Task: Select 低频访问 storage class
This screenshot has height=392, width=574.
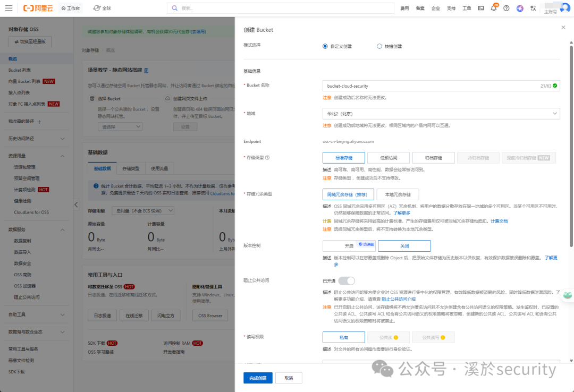Action: pos(389,157)
